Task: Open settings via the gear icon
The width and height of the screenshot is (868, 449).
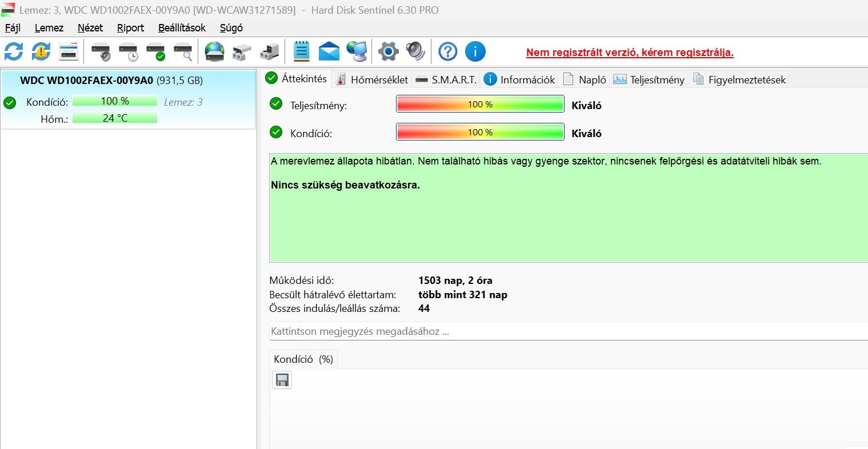Action: (x=388, y=51)
